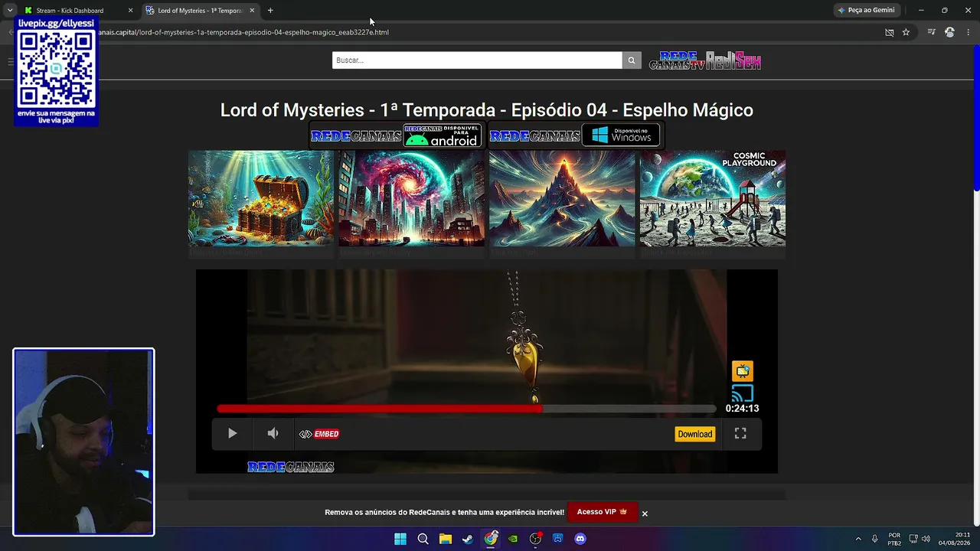
Task: Open the Cosmic Playground thumbnail
Action: [713, 198]
